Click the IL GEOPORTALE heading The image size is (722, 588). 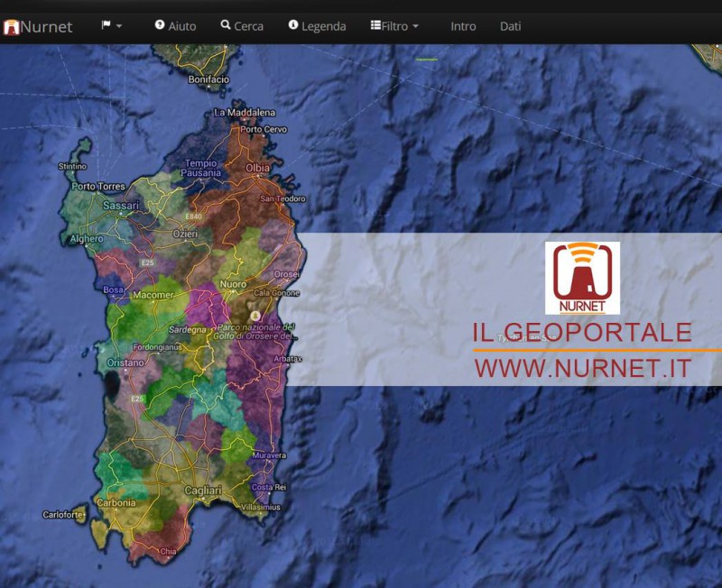click(x=582, y=332)
